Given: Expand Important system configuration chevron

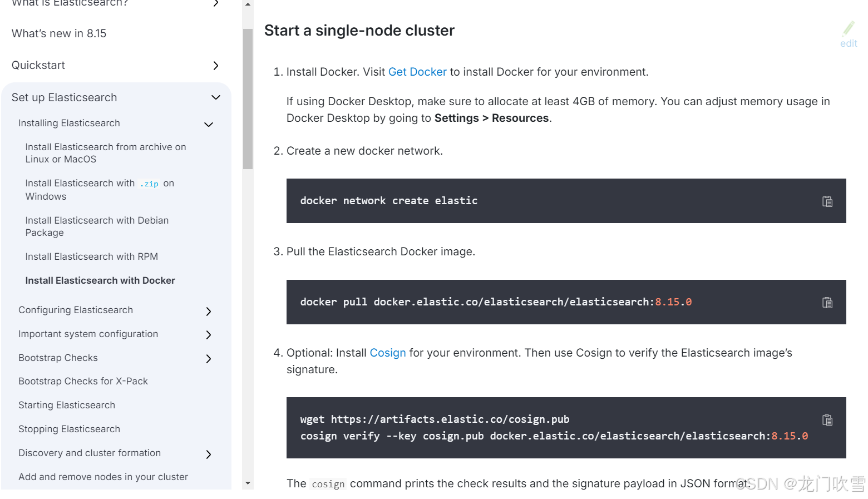Looking at the screenshot, I should (209, 335).
